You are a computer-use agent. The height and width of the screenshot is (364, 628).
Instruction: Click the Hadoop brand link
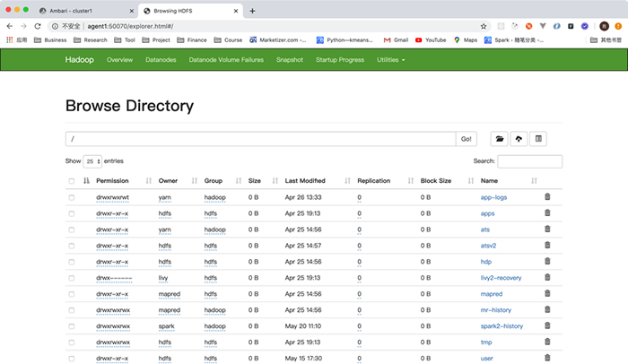click(x=79, y=60)
